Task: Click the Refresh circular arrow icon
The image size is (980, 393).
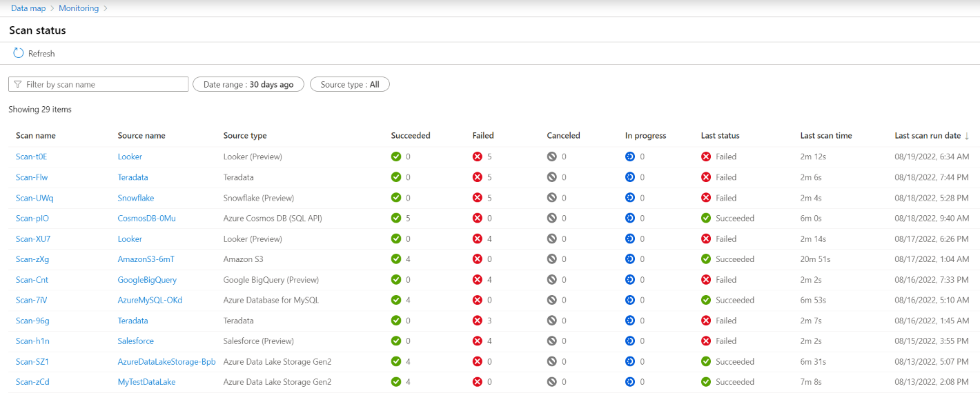Action: click(19, 53)
